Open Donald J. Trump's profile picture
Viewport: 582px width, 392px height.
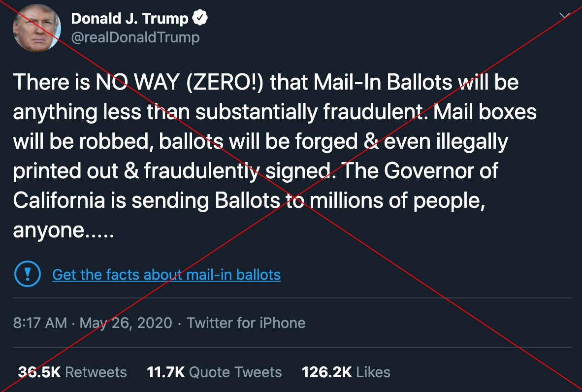pos(37,28)
